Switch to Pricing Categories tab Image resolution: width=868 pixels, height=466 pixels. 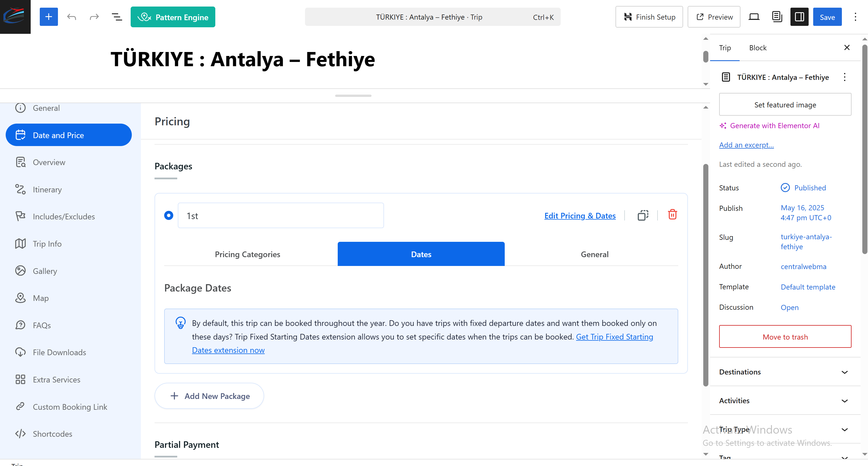(247, 254)
